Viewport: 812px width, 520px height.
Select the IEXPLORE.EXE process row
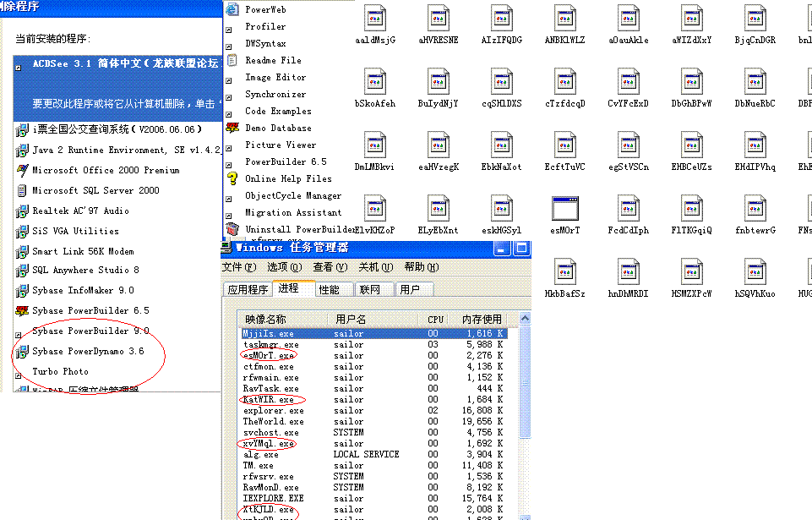(x=374, y=499)
